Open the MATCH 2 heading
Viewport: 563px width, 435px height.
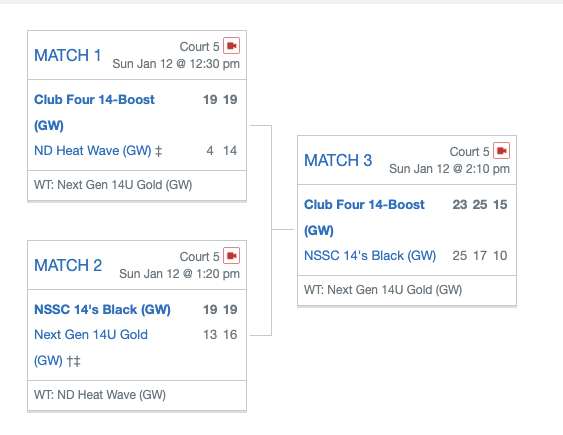[x=68, y=266]
